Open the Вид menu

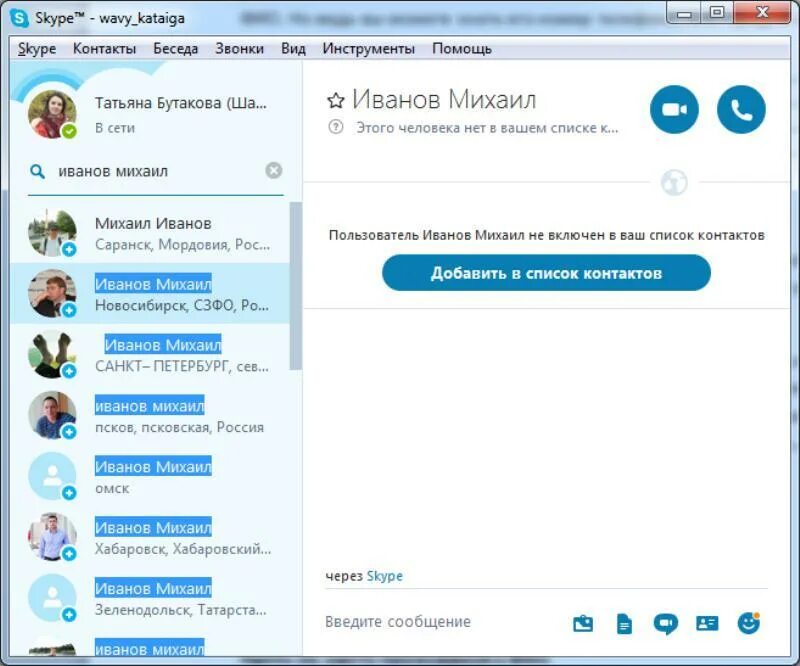tap(293, 49)
